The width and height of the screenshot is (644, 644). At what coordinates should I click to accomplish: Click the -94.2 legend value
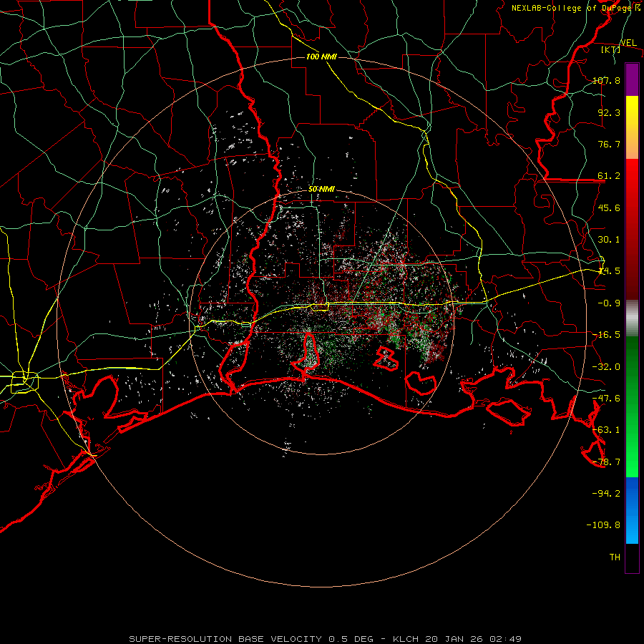click(606, 493)
